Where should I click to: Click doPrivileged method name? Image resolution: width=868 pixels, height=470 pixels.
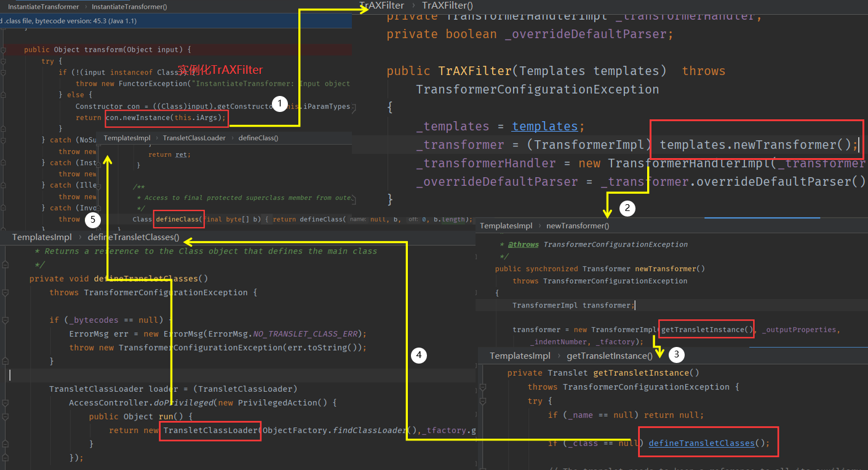183,403
